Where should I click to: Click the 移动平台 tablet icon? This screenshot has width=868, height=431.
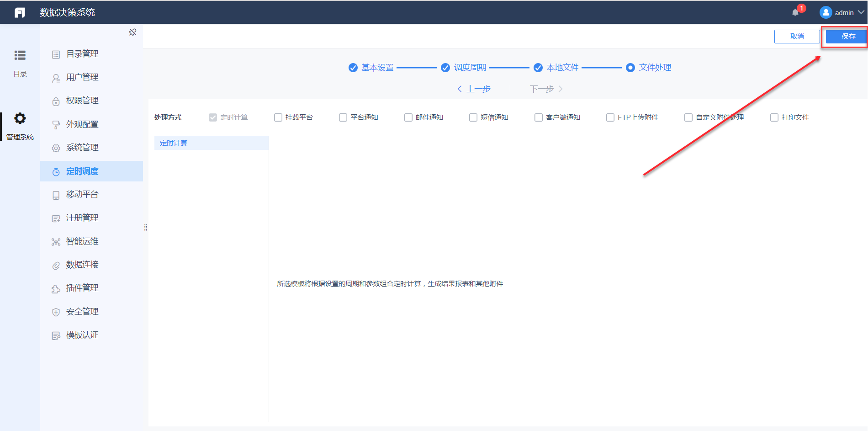56,195
